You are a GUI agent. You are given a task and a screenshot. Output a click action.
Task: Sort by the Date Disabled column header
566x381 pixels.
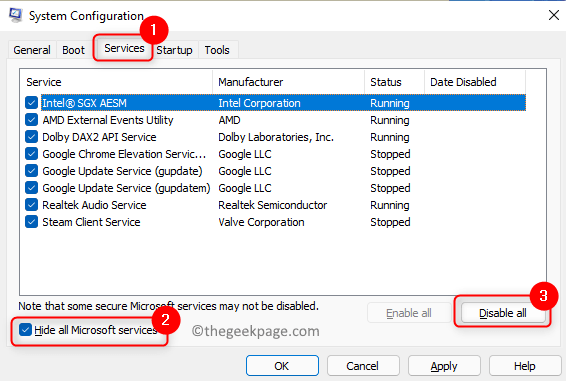coord(475,82)
